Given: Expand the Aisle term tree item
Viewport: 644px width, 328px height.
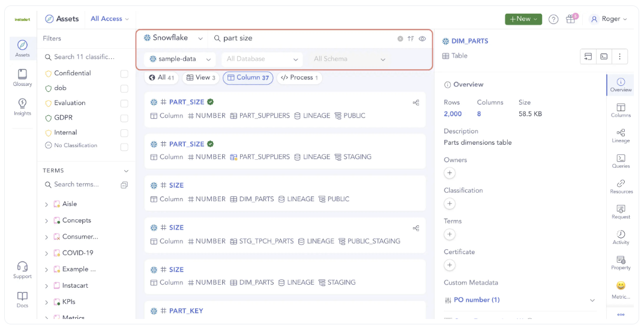Looking at the screenshot, I should coord(47,204).
